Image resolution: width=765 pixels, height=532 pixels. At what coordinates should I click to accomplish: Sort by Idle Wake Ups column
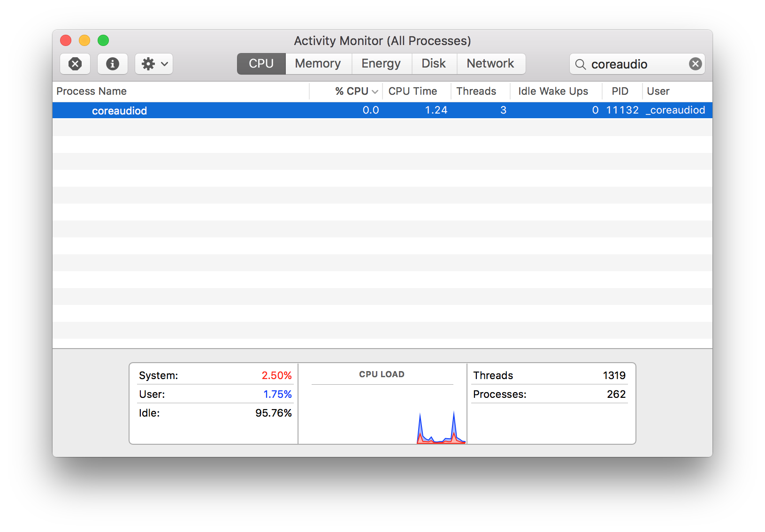[556, 91]
